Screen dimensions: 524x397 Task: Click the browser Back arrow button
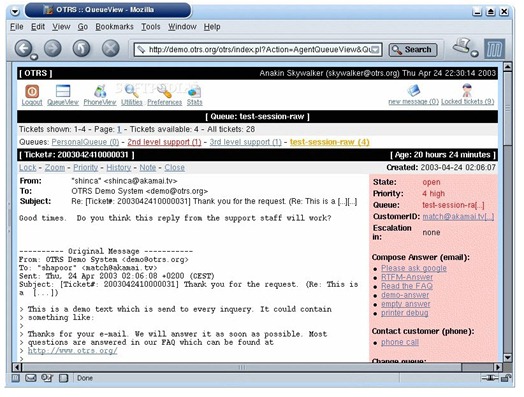23,48
